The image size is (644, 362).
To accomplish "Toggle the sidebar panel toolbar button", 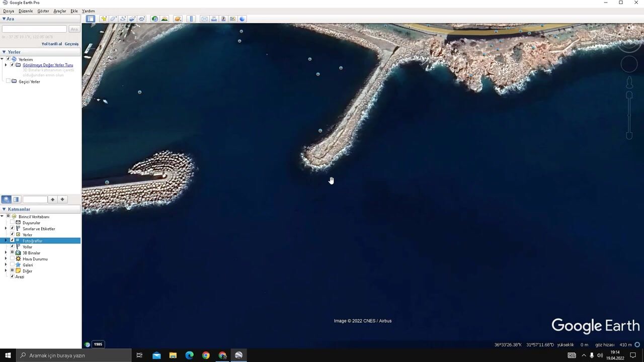I will click(x=90, y=19).
